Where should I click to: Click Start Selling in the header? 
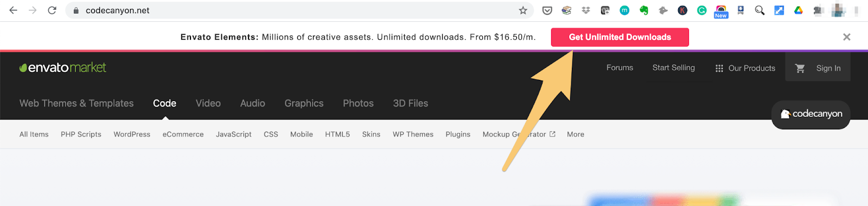coord(673,67)
